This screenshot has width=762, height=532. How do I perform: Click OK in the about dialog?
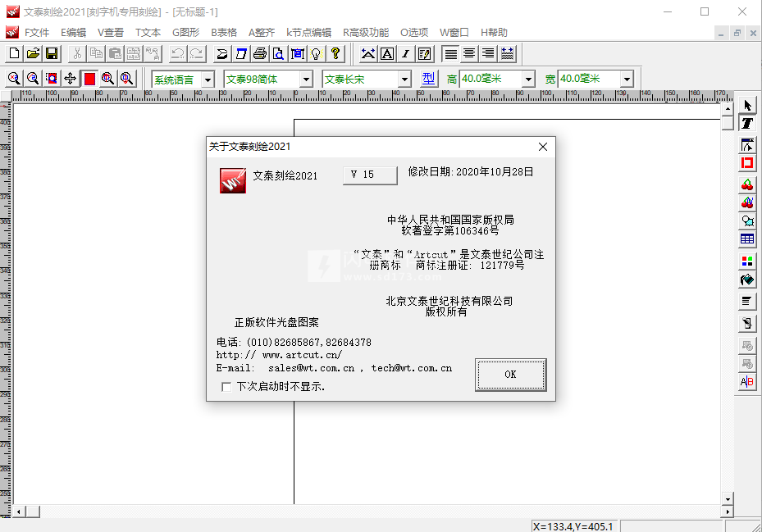pos(511,375)
